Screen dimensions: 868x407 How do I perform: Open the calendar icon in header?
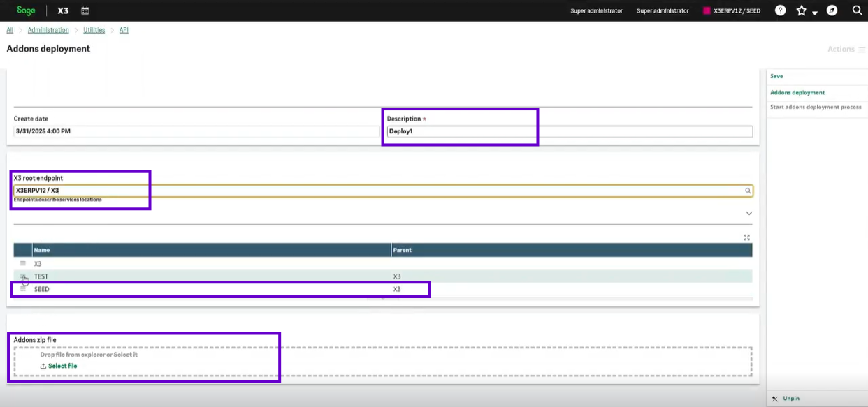(85, 10)
